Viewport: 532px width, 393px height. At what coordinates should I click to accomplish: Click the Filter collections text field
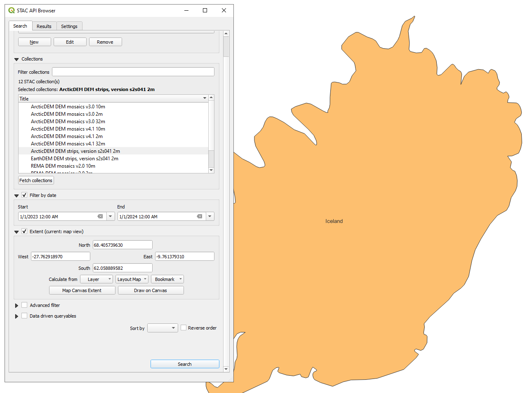pyautogui.click(x=133, y=72)
